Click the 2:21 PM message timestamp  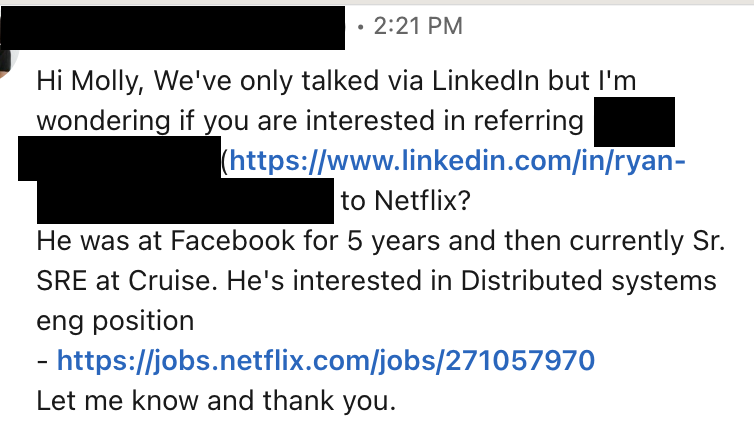[417, 27]
